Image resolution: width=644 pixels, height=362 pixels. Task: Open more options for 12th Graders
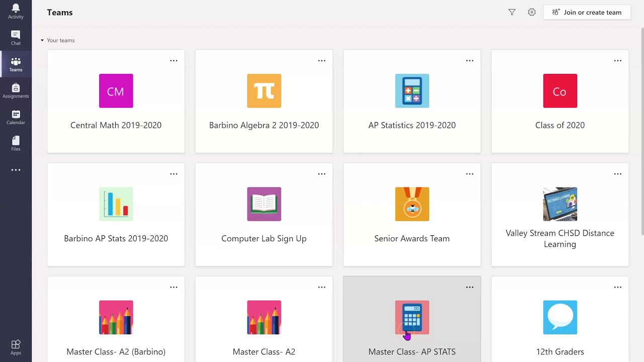617,287
